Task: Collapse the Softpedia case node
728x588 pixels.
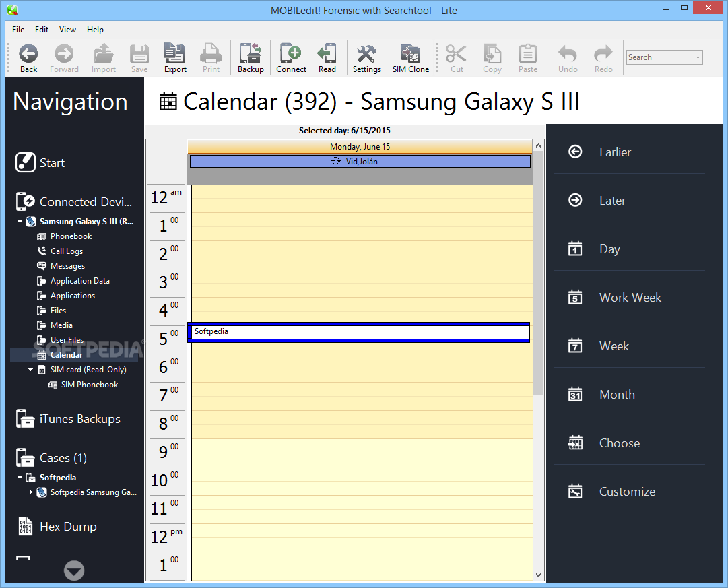Action: [x=20, y=478]
